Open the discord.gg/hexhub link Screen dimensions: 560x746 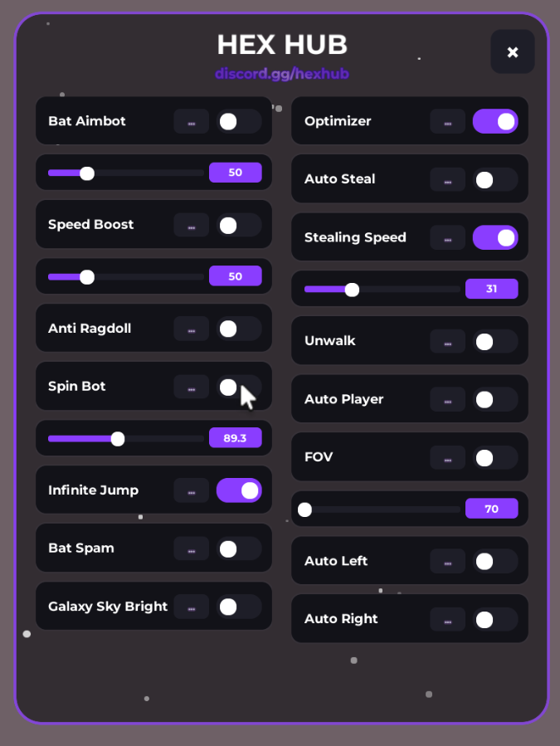click(x=282, y=74)
